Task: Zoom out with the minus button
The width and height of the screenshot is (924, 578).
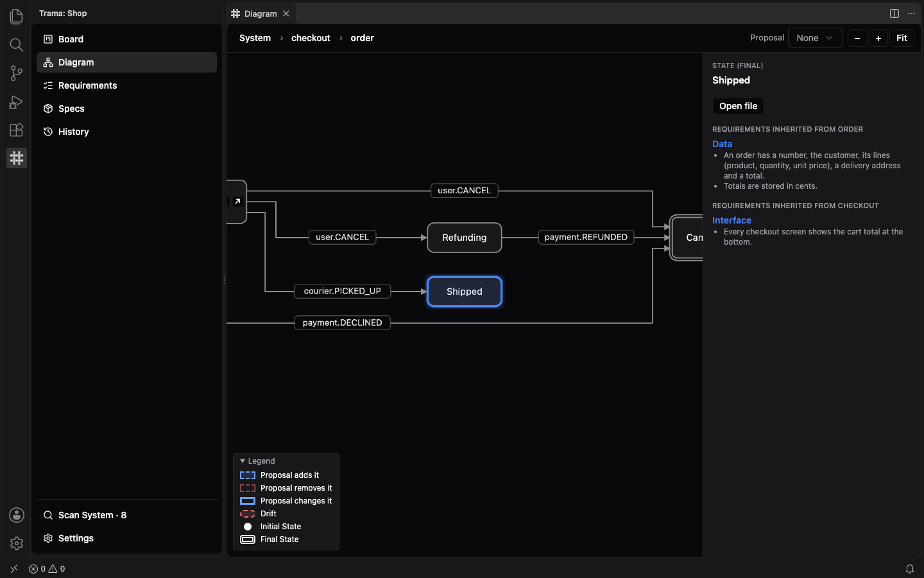Action: pos(857,38)
